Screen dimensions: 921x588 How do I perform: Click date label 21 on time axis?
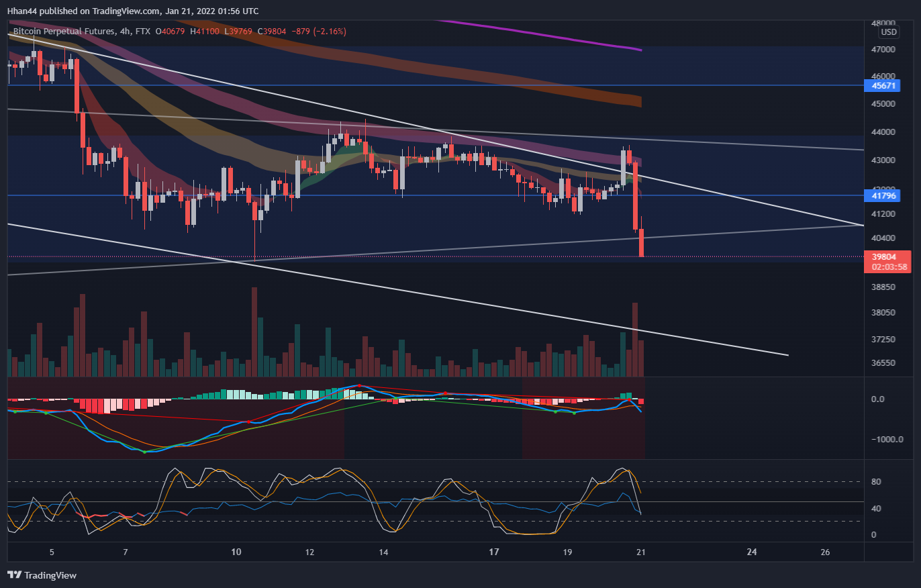tap(641, 552)
